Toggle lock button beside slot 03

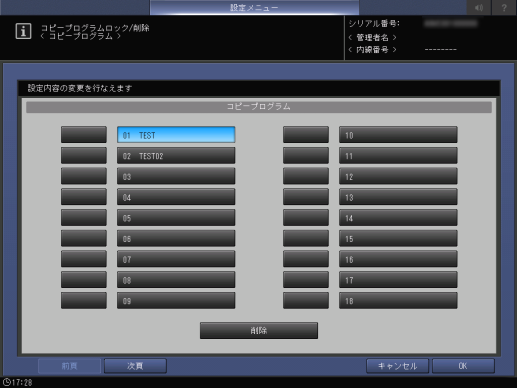84,176
